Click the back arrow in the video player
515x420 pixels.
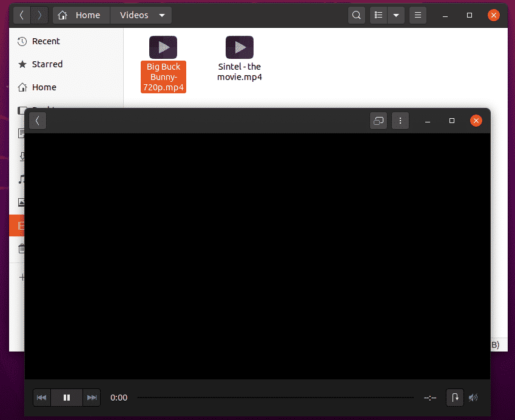(x=38, y=121)
